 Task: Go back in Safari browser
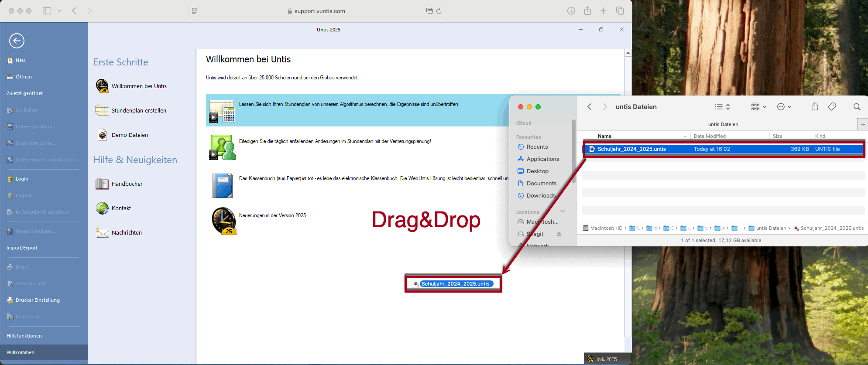(x=74, y=10)
